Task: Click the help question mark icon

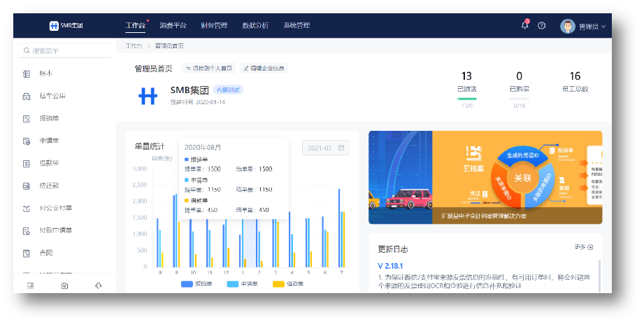Action: (541, 25)
